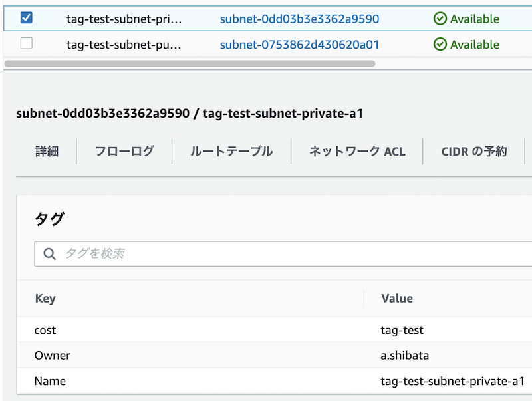Sort tags by the Key column header
Screen dimensions: 532x401
[x=45, y=299]
